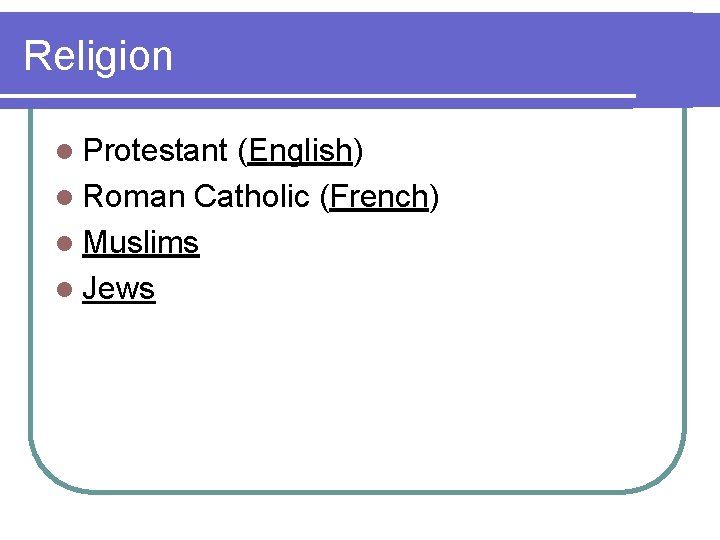Click the bullet before "Protestant"

tap(65, 152)
